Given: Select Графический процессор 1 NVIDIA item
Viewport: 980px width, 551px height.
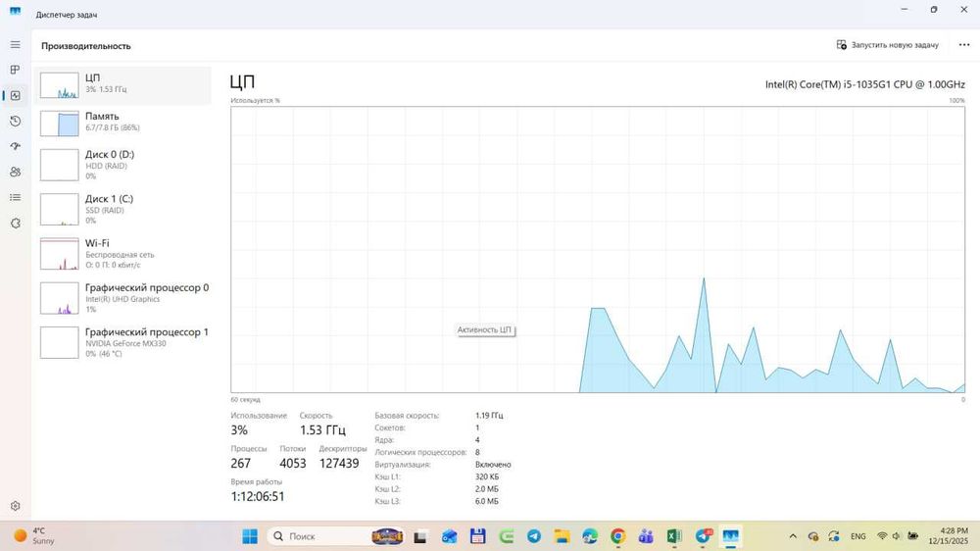Looking at the screenshot, I should point(122,343).
